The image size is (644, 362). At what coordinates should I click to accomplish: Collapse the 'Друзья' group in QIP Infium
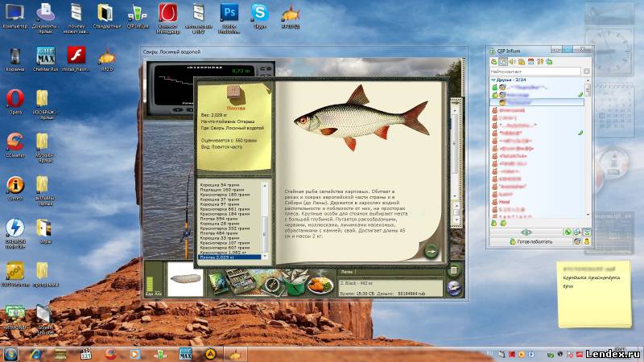[x=493, y=80]
